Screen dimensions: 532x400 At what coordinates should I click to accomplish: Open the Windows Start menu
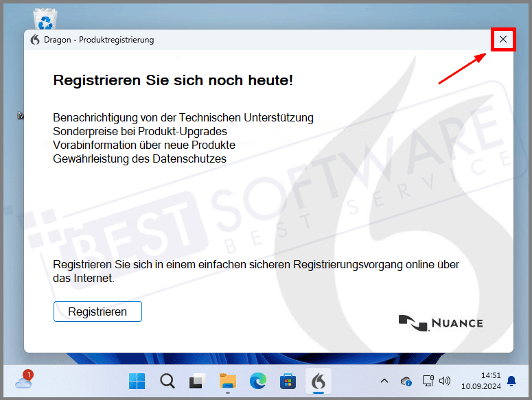click(x=137, y=381)
